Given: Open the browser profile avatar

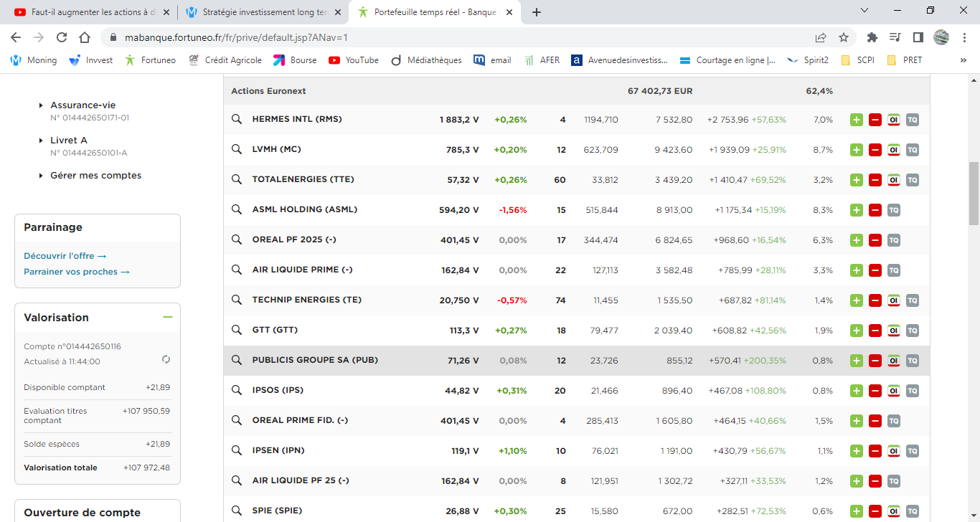Looking at the screenshot, I should click(941, 37).
